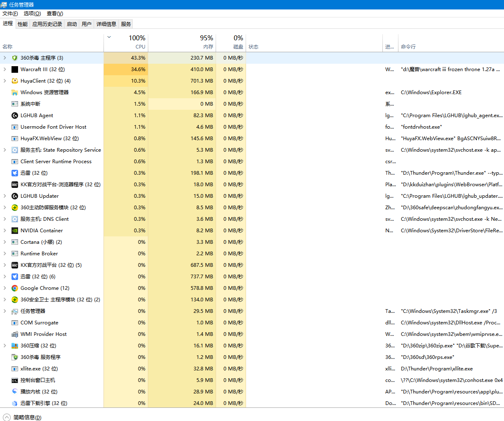The height and width of the screenshot is (421, 504).
Task: Switch to the 用户 tab
Action: click(87, 24)
